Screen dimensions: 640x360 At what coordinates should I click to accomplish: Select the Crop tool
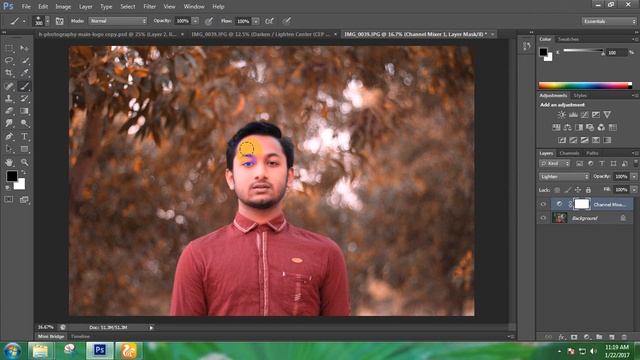pyautogui.click(x=9, y=73)
